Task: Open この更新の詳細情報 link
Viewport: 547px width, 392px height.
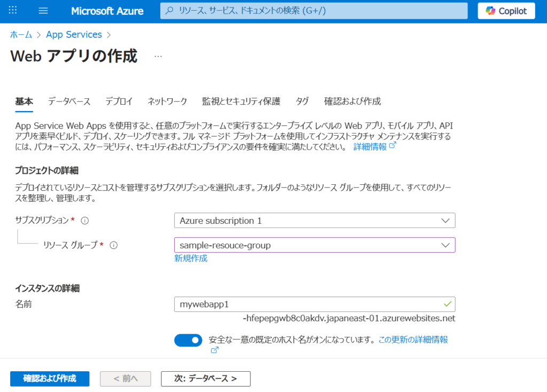Action: (413, 340)
